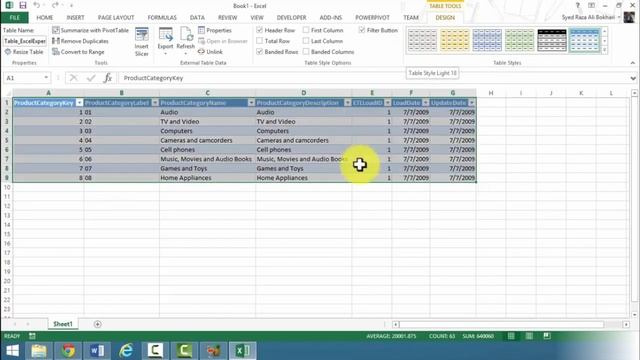The image size is (640, 360).
Task: Click Remove Duplicates tool
Action: pyautogui.click(x=80, y=41)
